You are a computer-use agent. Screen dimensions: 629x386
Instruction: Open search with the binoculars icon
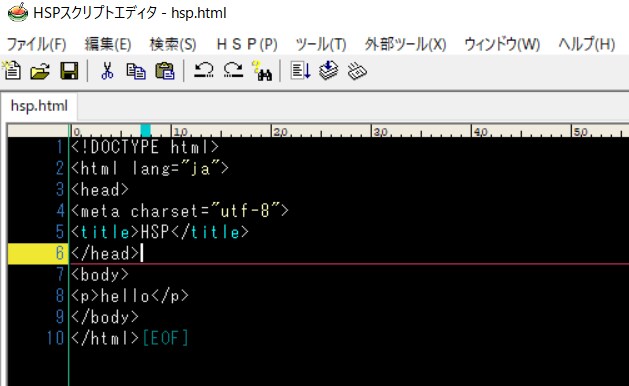tap(262, 71)
